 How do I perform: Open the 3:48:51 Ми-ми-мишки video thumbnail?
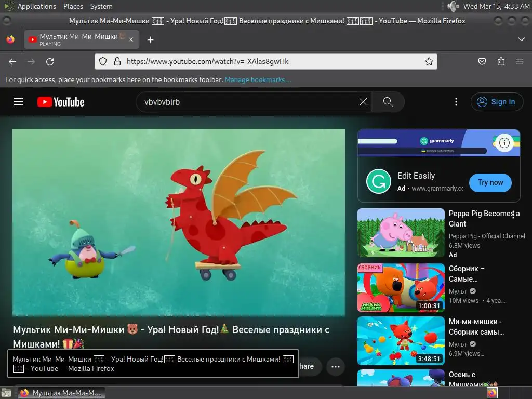tap(401, 341)
